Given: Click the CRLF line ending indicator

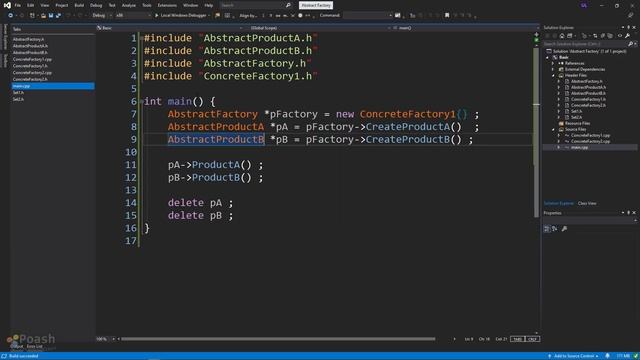Looking at the screenshot, I should click(x=533, y=339).
